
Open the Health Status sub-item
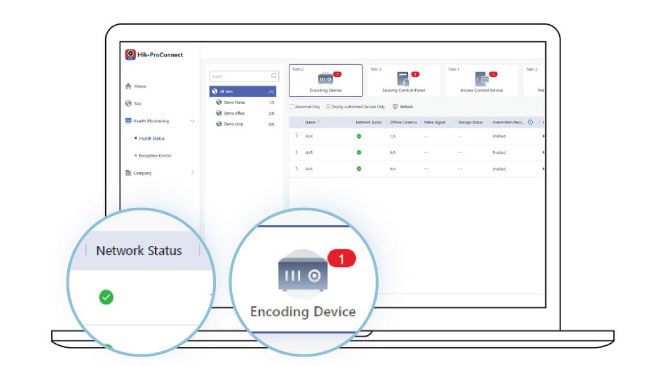[x=151, y=138]
